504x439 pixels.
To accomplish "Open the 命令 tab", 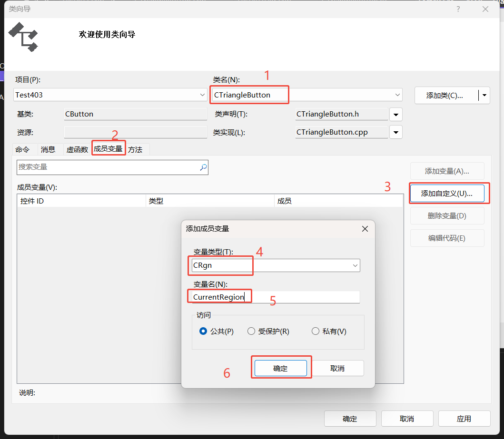I will [x=23, y=149].
